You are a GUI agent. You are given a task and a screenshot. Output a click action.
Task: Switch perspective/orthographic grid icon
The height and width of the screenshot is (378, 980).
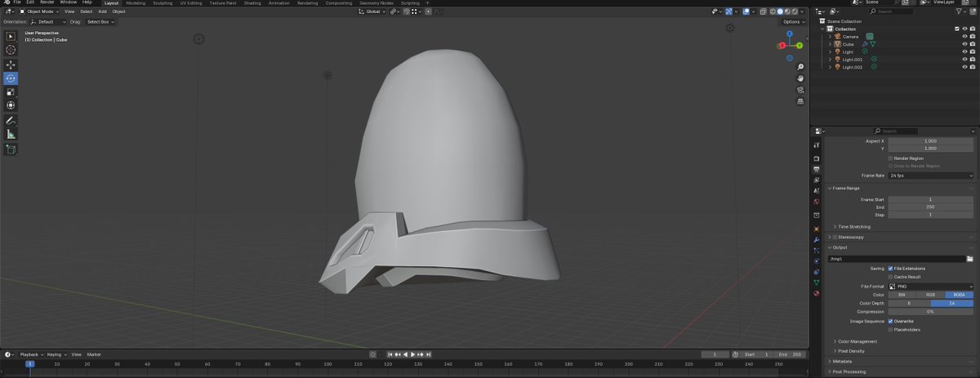pyautogui.click(x=801, y=101)
